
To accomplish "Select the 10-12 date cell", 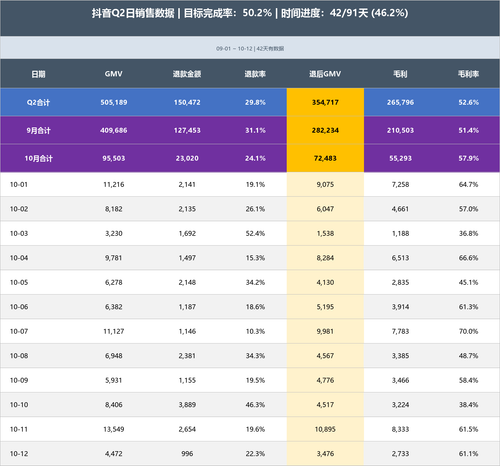I will pos(19,454).
